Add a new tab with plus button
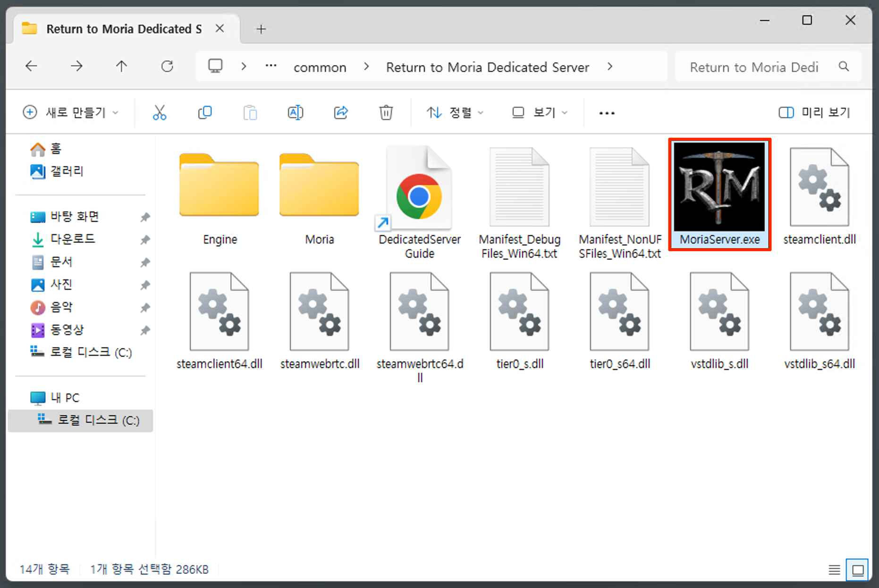The image size is (879, 588). tap(261, 29)
